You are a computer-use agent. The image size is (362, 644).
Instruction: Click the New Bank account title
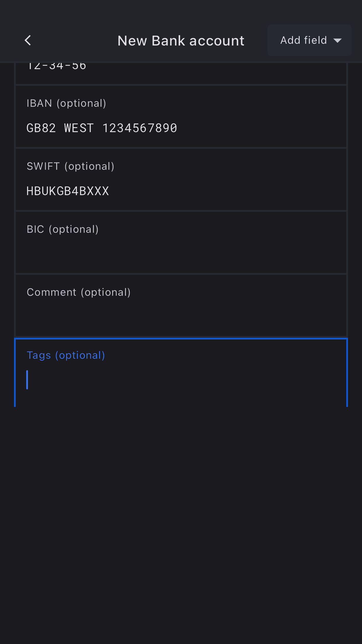(181, 41)
